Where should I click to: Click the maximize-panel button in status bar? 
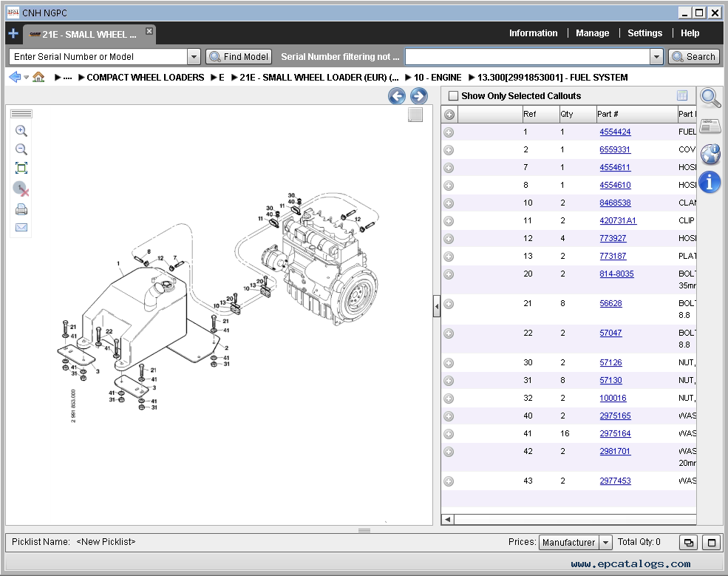[711, 542]
